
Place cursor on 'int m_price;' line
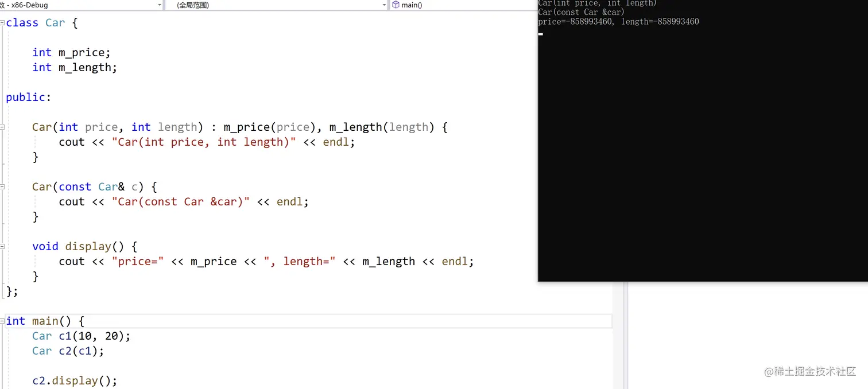coord(71,53)
